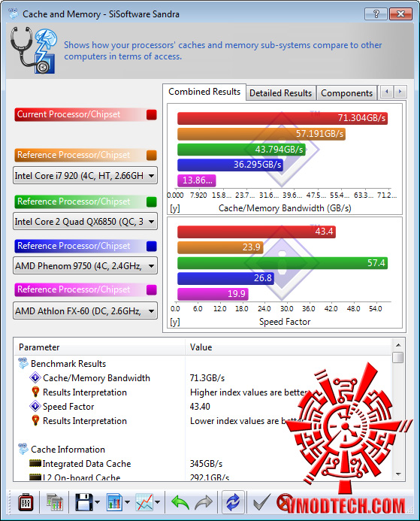
Task: Toggle the orange Reference Processor swatch
Action: click(152, 155)
